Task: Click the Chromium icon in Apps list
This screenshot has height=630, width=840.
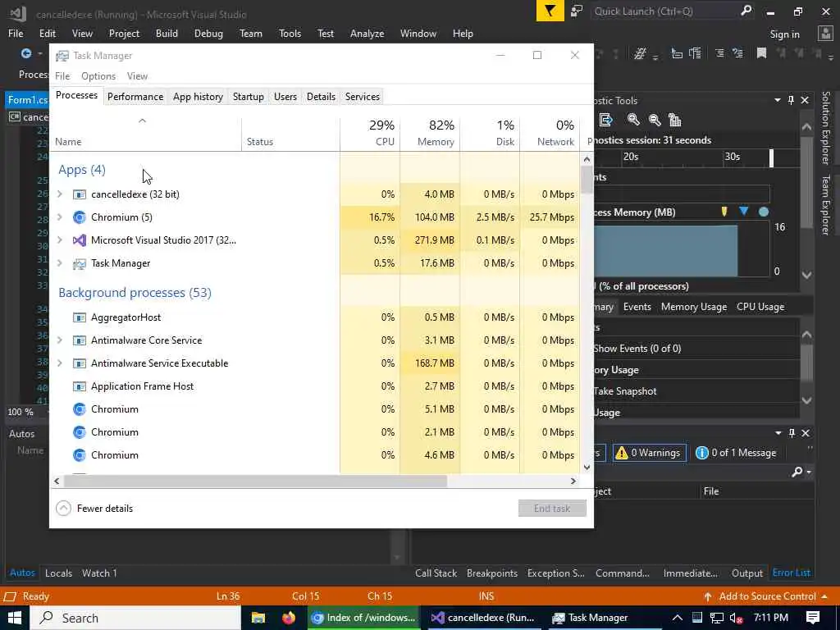Action: (80, 217)
